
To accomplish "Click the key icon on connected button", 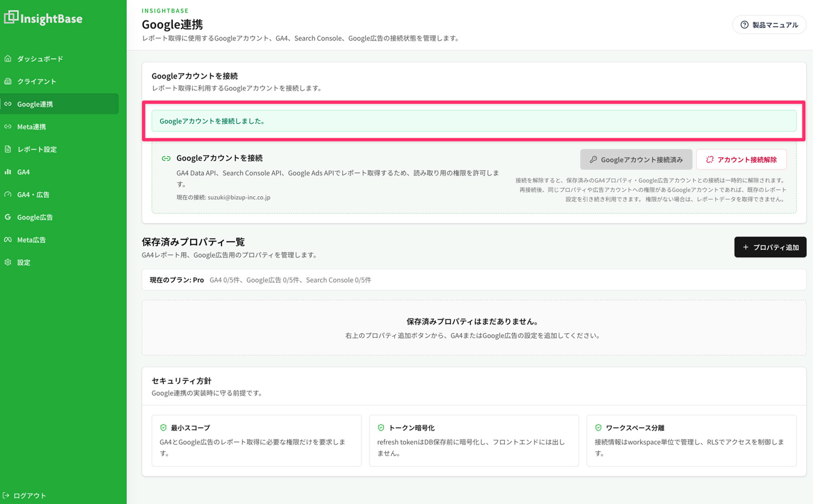I will click(593, 159).
